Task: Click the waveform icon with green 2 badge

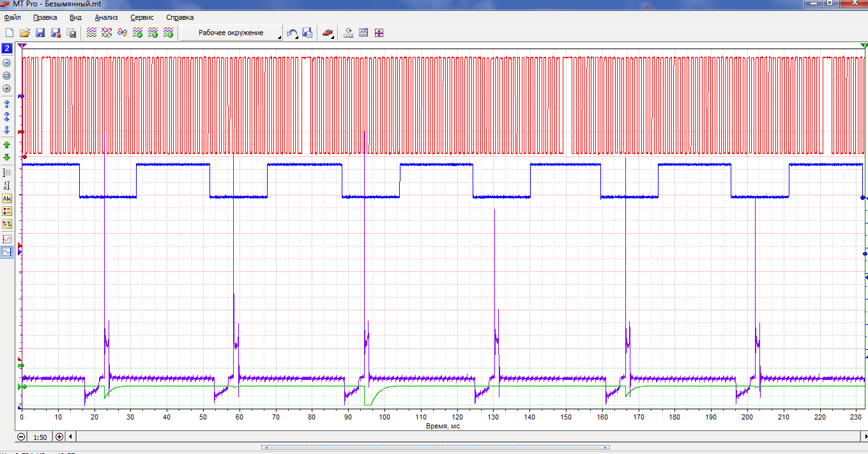Action: pyautogui.click(x=168, y=33)
